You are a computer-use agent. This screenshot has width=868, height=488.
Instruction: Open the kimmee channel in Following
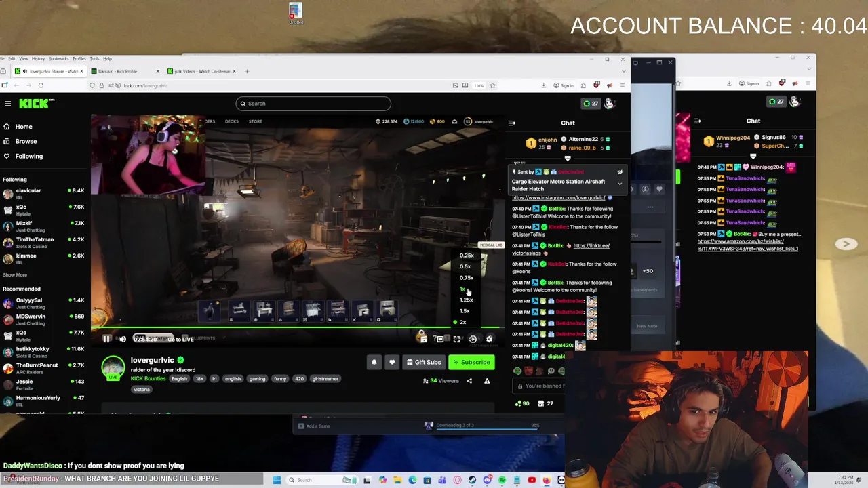click(x=43, y=258)
